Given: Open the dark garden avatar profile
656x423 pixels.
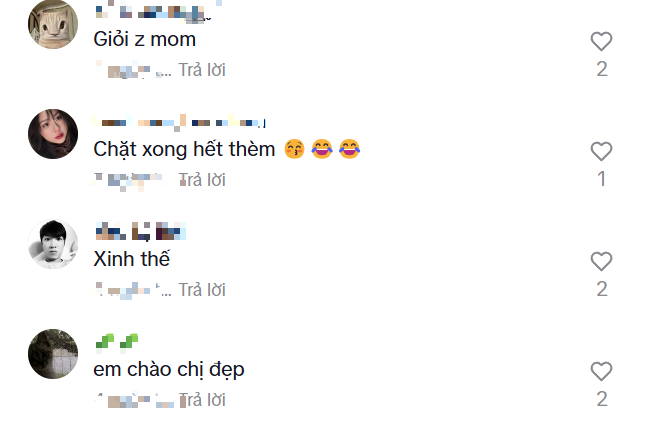Looking at the screenshot, I should (53, 354).
